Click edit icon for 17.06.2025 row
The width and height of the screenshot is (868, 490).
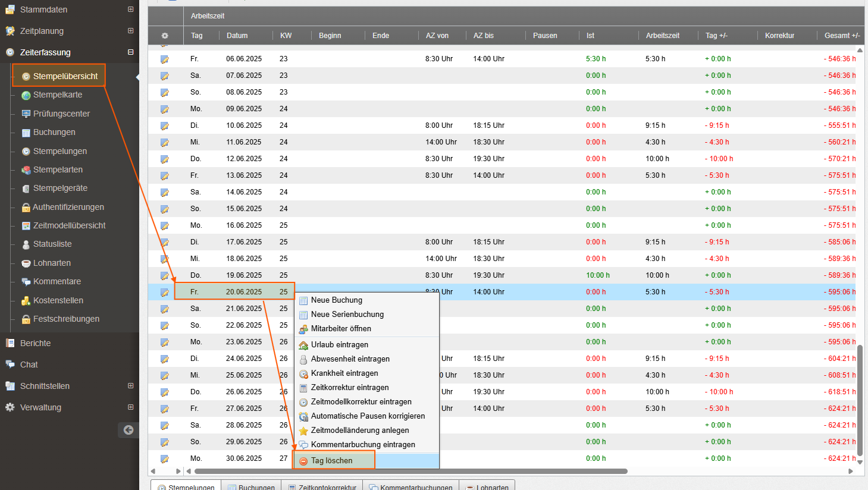164,243
